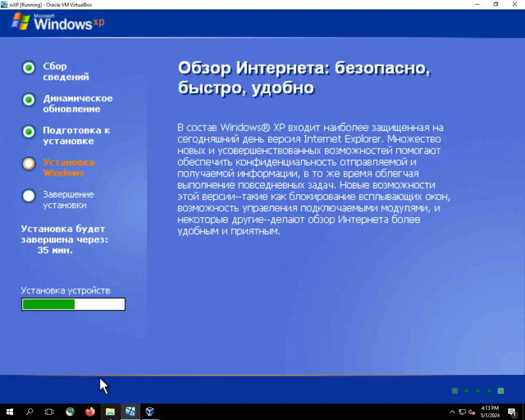Close the VirtualBox VM window
The width and height of the screenshot is (525, 420).
515,5
